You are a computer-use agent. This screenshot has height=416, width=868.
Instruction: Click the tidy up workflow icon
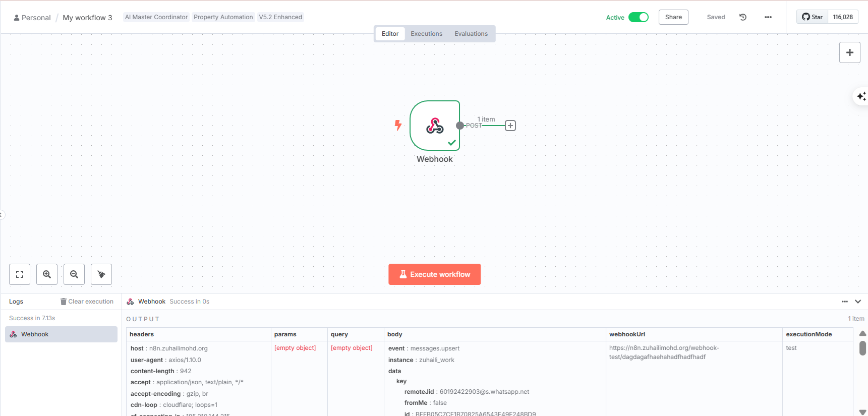(101, 274)
